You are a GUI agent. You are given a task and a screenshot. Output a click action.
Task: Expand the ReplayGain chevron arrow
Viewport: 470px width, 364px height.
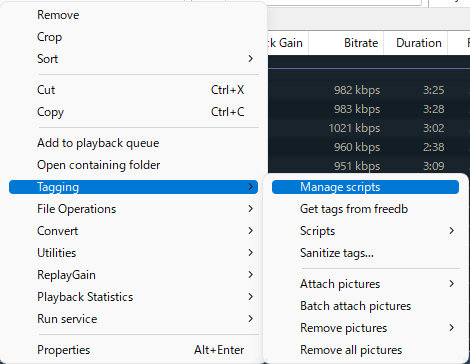tap(251, 275)
